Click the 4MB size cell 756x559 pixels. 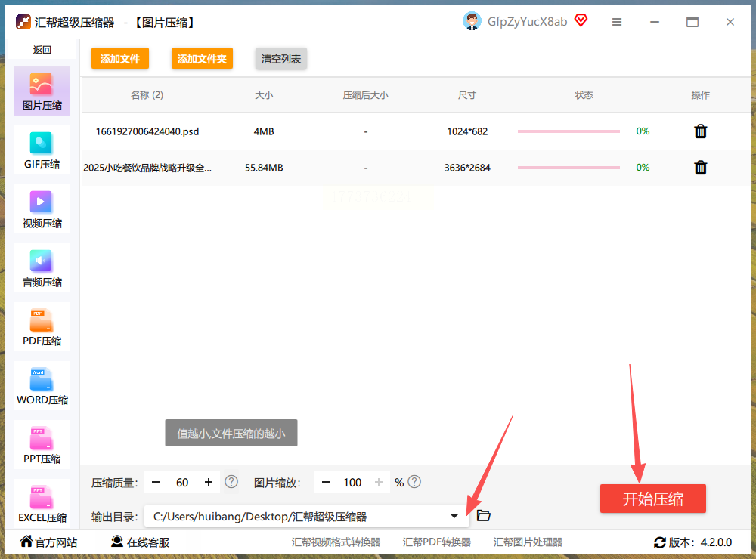264,131
